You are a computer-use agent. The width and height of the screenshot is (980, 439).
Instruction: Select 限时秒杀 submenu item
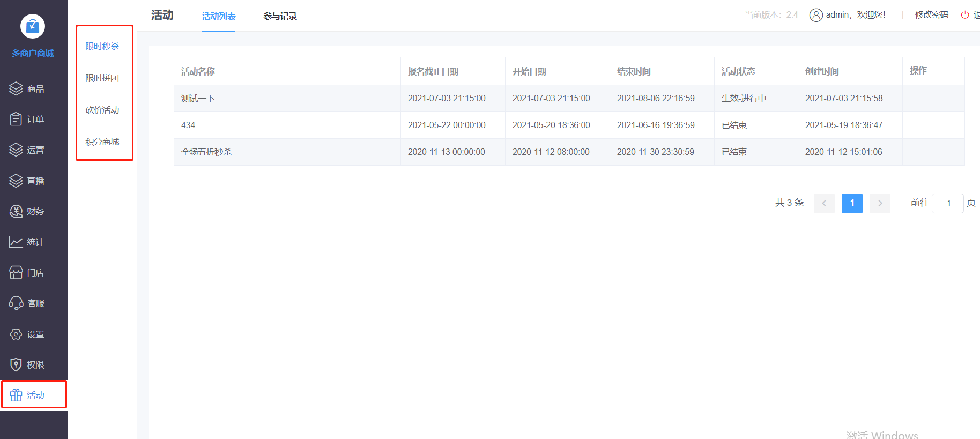point(102,46)
